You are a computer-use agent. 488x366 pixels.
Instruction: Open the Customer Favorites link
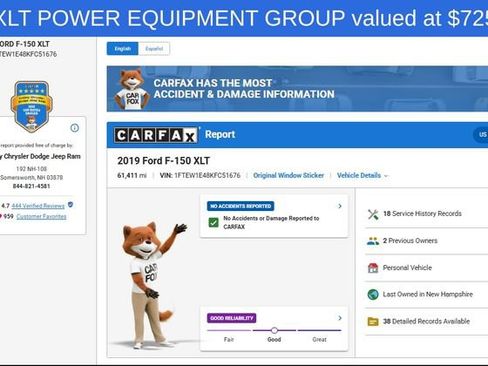coord(41,217)
